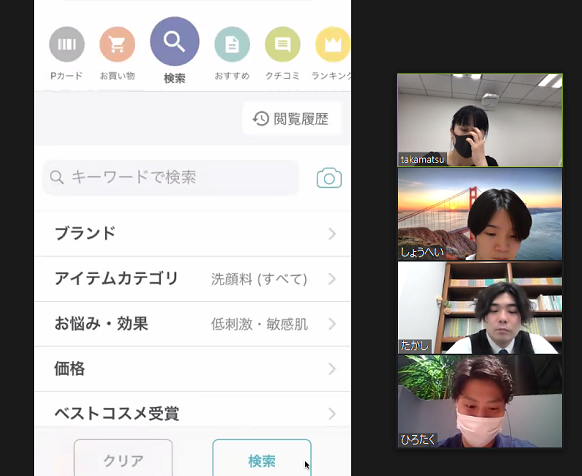
Task: Expand the お悩み・効果 row chevron
Action: tap(332, 324)
